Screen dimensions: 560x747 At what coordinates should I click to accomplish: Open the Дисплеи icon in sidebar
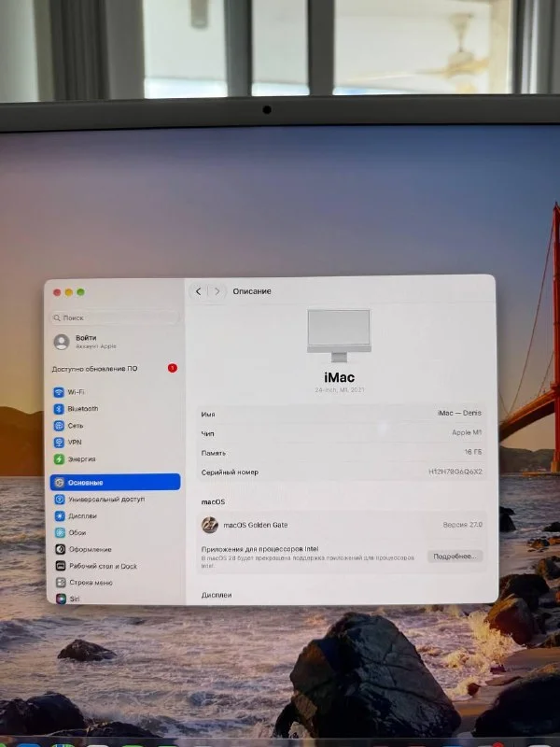60,515
